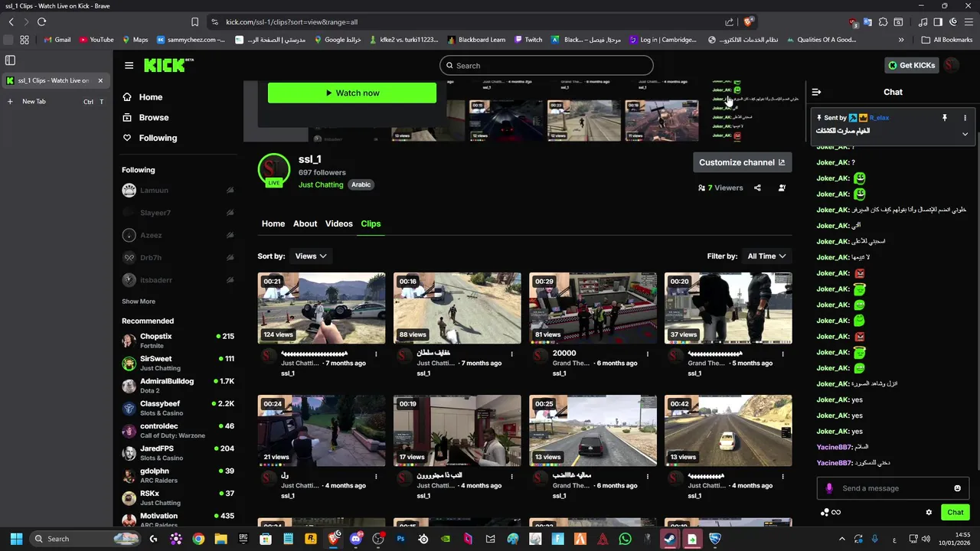
Task: Open the Kick hamburger menu
Action: tap(129, 66)
